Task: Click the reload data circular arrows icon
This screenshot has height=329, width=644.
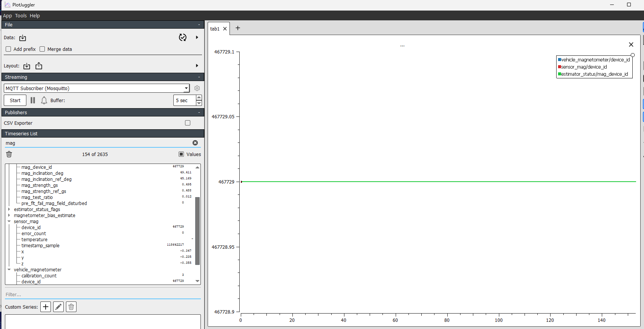Action: click(183, 37)
